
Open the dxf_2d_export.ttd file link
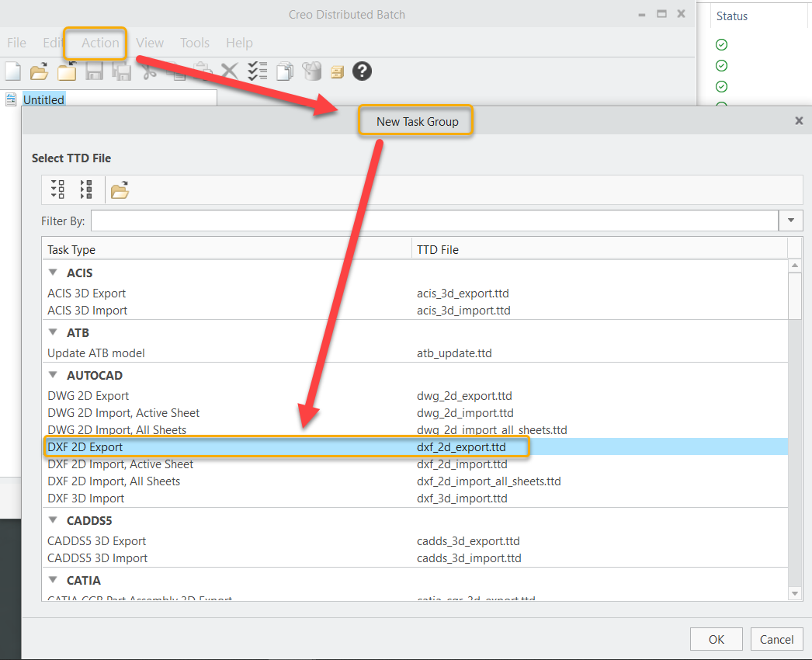[x=464, y=446]
